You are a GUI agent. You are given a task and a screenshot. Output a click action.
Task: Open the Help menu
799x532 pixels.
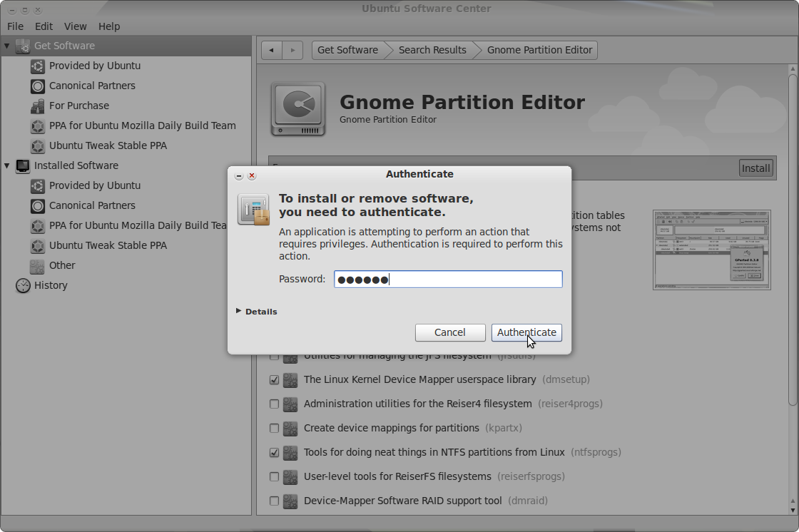click(x=109, y=26)
